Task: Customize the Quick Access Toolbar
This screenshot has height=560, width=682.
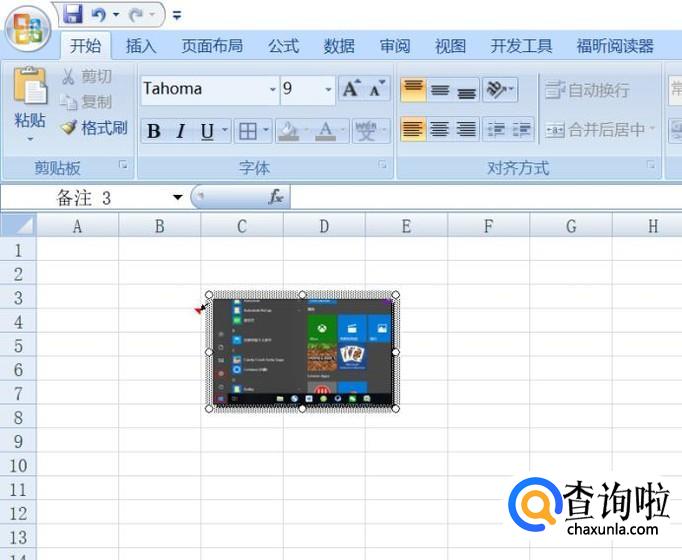Action: point(177,16)
